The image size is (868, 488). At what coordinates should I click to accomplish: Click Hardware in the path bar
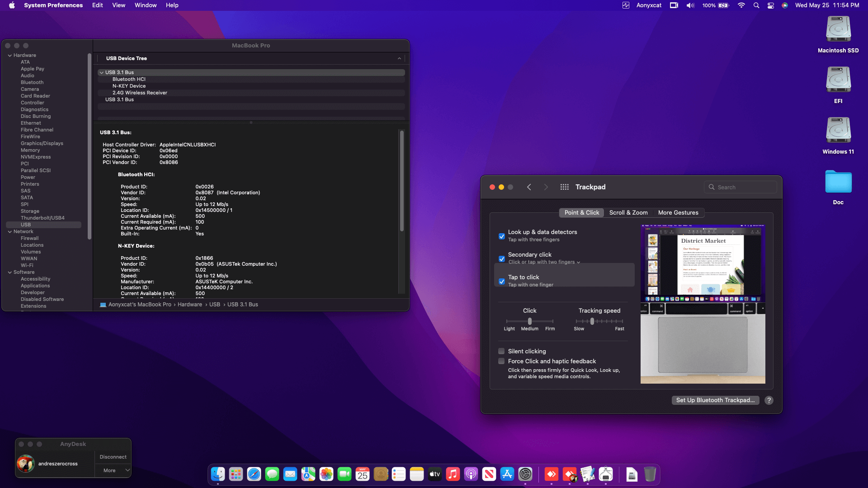coord(190,305)
